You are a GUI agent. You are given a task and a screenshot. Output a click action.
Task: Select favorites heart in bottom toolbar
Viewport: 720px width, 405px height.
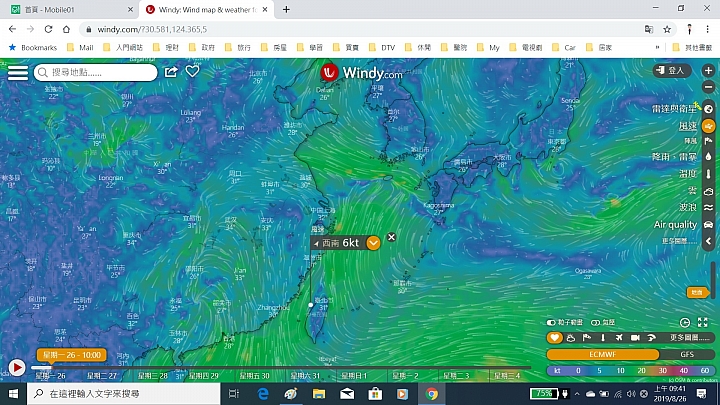click(555, 338)
